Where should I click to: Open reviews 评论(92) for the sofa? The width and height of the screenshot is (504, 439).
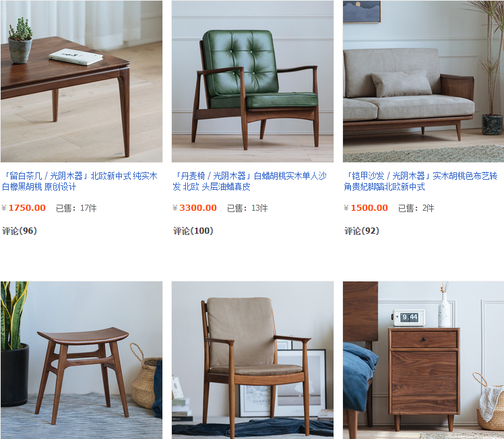tap(362, 231)
